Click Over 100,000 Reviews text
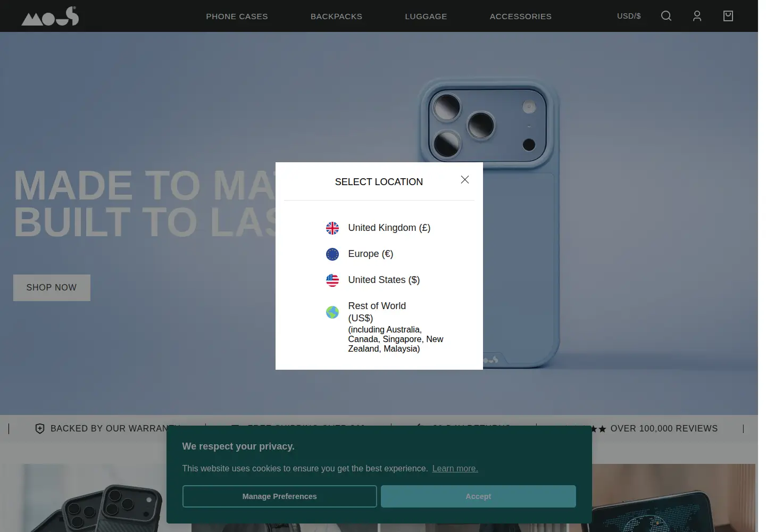Image resolution: width=766 pixels, height=532 pixels. click(664, 429)
